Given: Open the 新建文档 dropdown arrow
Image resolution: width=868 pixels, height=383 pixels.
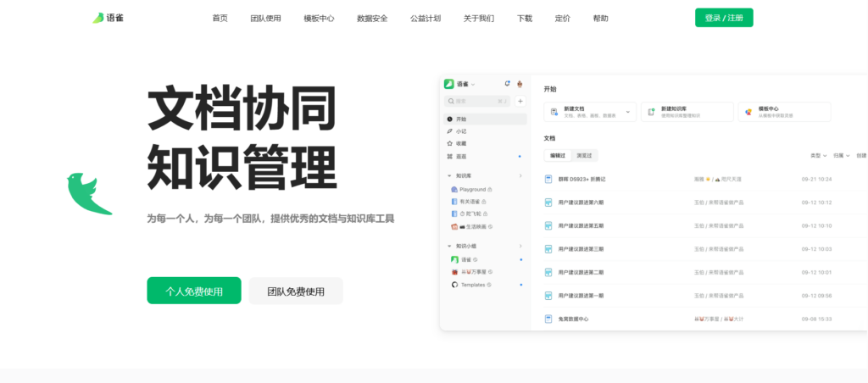Looking at the screenshot, I should [x=628, y=112].
